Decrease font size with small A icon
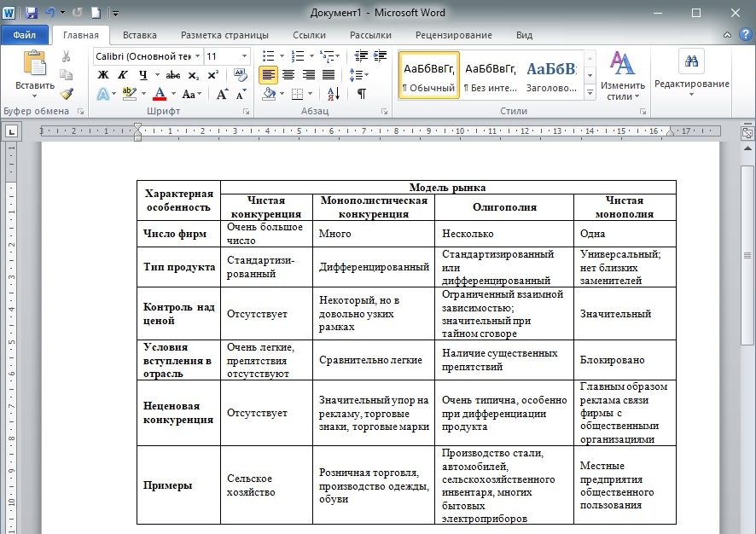Image resolution: width=756 pixels, height=534 pixels. coord(241,94)
